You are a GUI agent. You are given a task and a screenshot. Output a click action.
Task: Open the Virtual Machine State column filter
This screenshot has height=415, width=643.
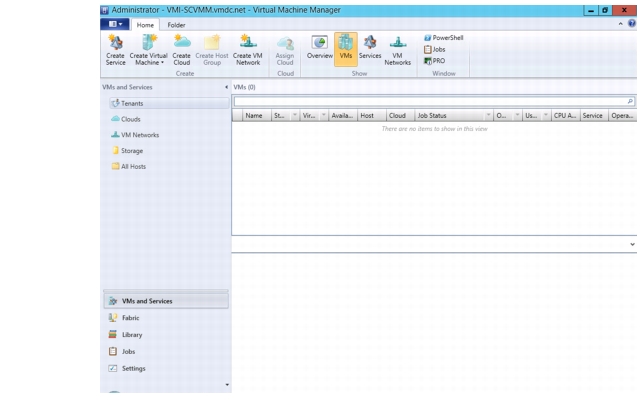(324, 116)
